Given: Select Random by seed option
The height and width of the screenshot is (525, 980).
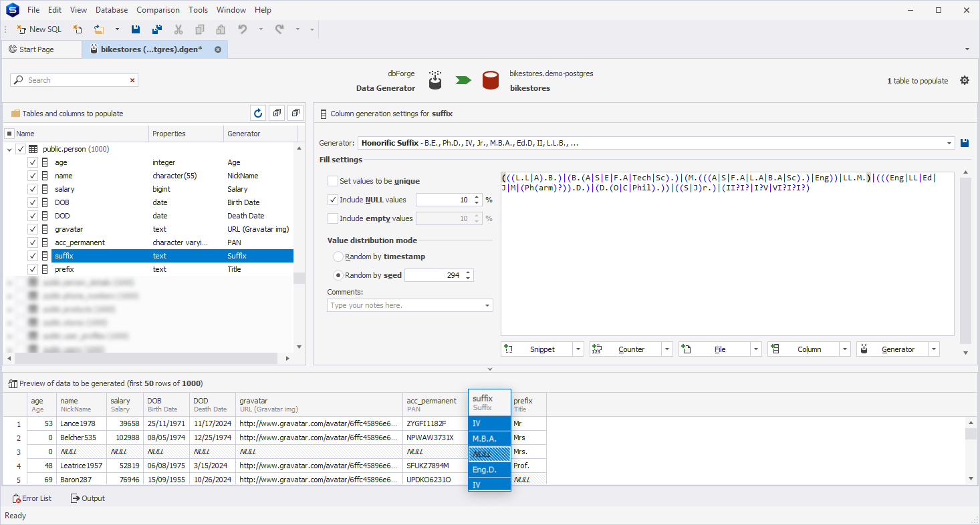Looking at the screenshot, I should tap(338, 275).
